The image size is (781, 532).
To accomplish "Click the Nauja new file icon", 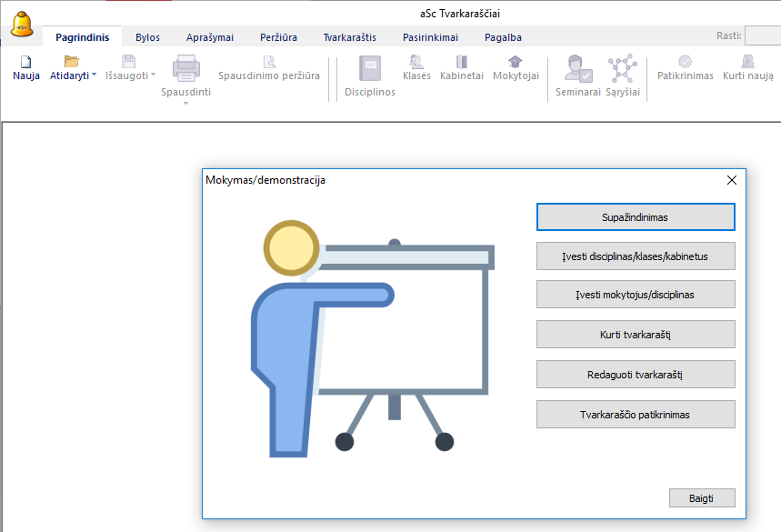I will click(25, 62).
